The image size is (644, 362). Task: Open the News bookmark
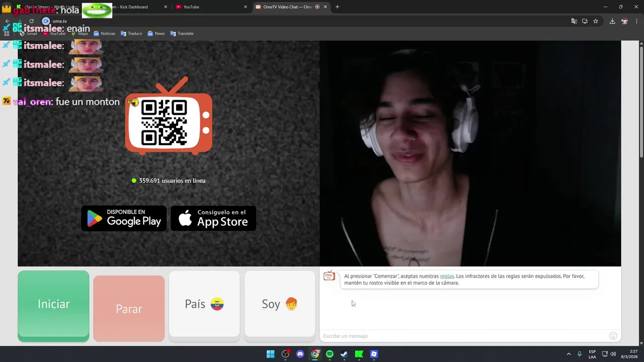(156, 34)
